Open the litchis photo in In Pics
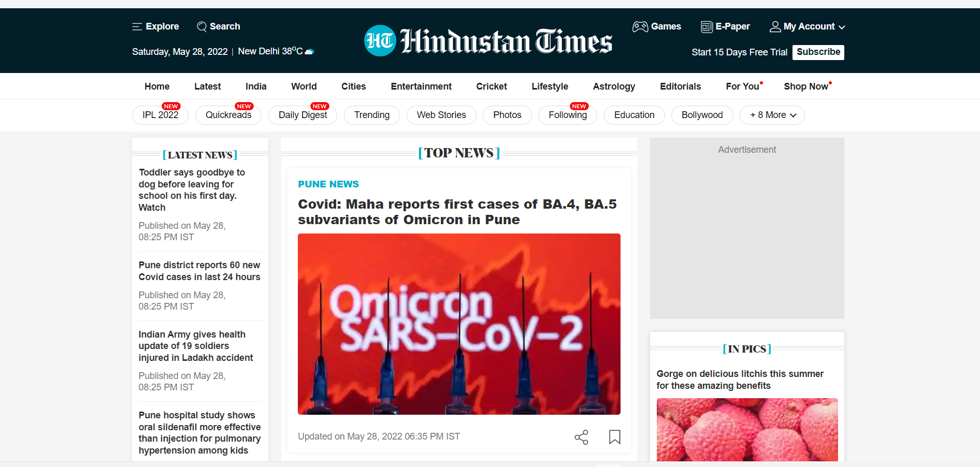This screenshot has width=980, height=467. point(746,429)
